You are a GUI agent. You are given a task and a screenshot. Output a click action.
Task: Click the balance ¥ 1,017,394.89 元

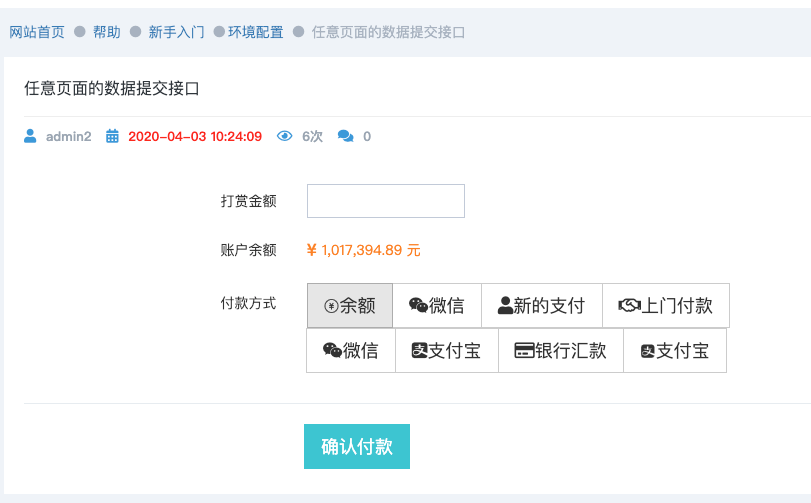point(363,250)
